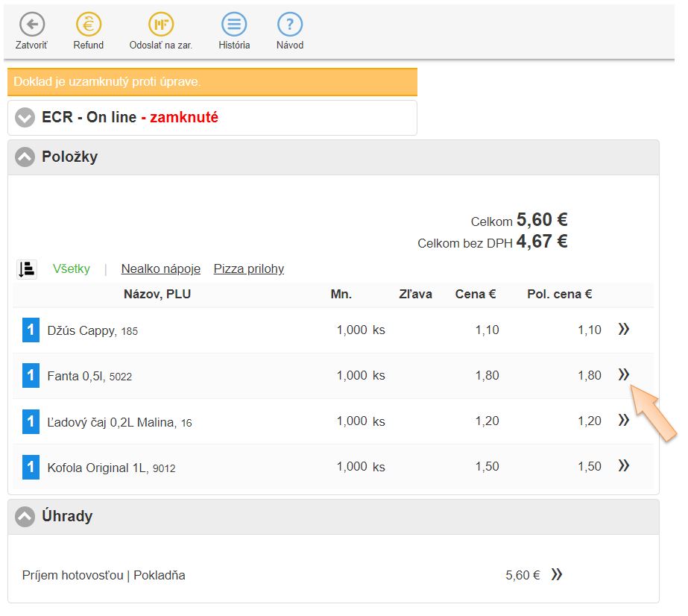Filter items by Pizza prilohy
This screenshot has height=616, width=688.
[248, 269]
